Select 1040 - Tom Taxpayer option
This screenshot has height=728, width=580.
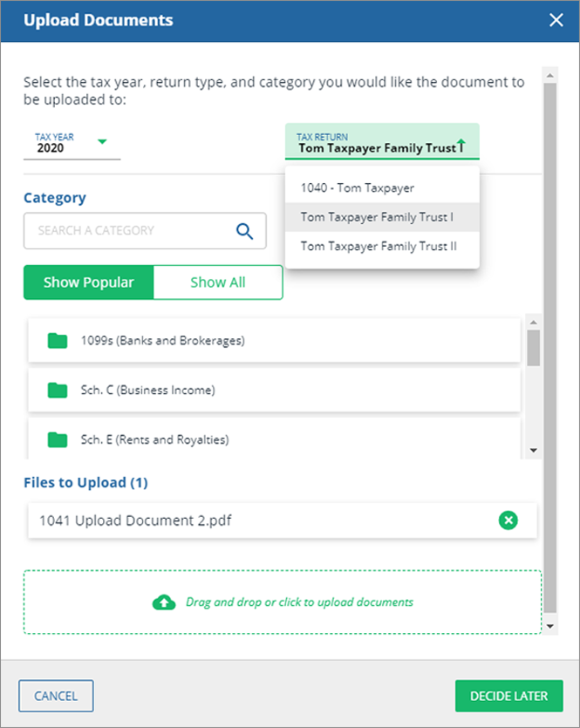[x=358, y=187]
